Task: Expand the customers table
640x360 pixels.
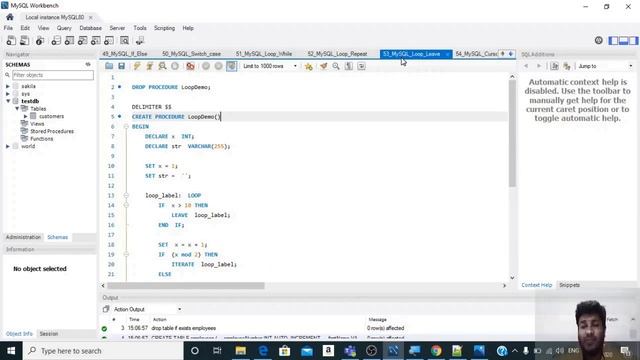Action: coord(26,116)
